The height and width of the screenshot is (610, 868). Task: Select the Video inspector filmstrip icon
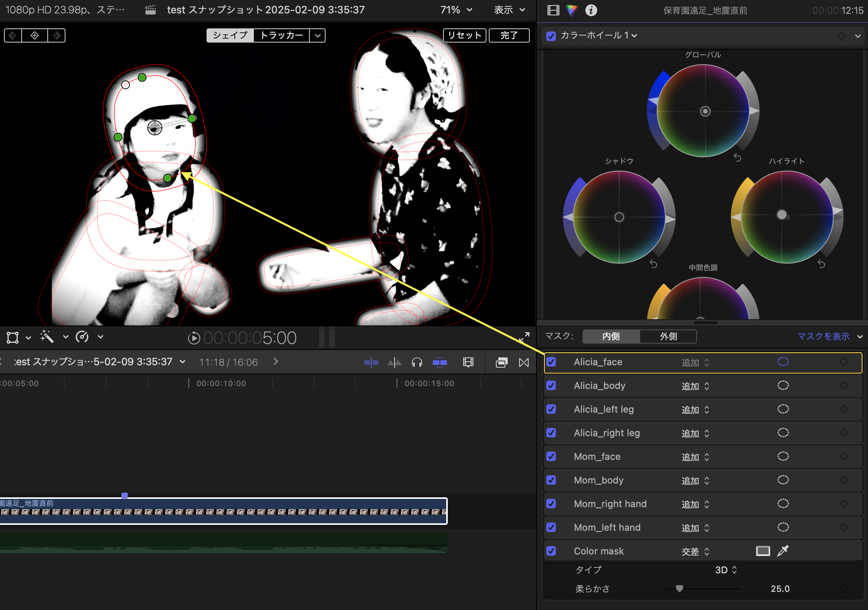pos(553,10)
